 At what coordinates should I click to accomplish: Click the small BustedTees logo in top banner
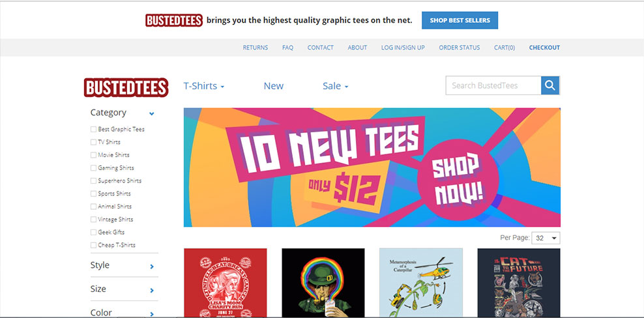click(174, 21)
